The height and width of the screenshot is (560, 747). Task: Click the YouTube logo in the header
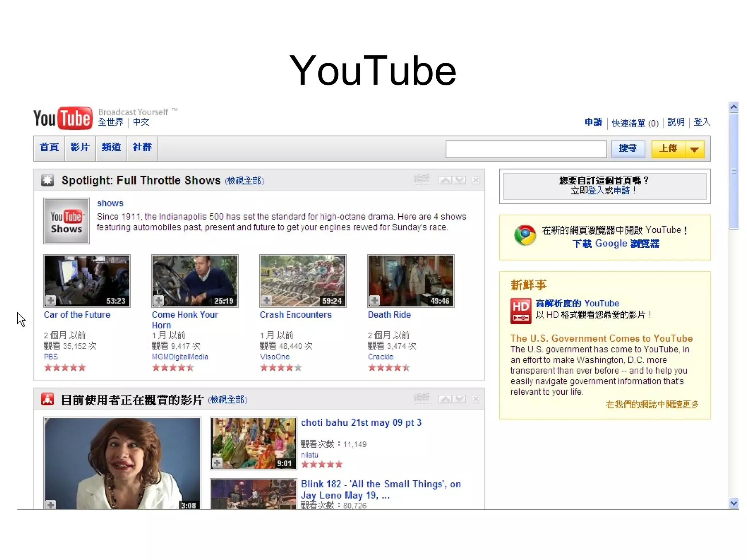(63, 118)
